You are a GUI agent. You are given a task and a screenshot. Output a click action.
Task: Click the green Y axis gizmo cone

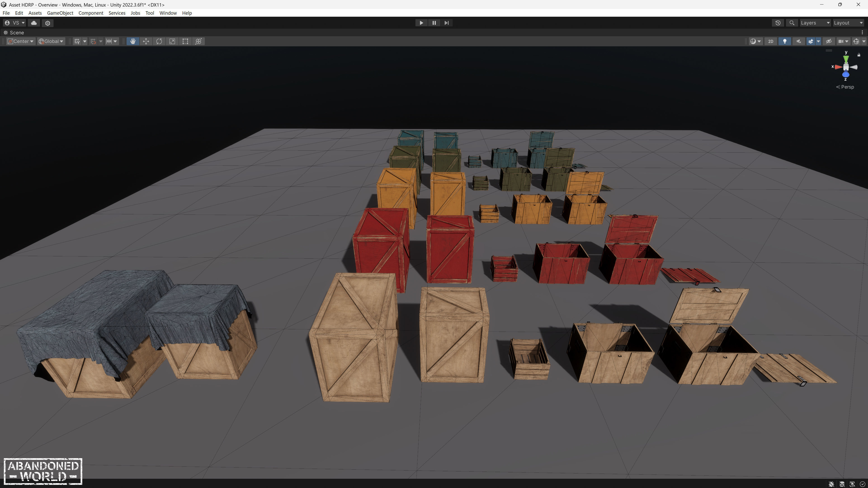[846, 59]
